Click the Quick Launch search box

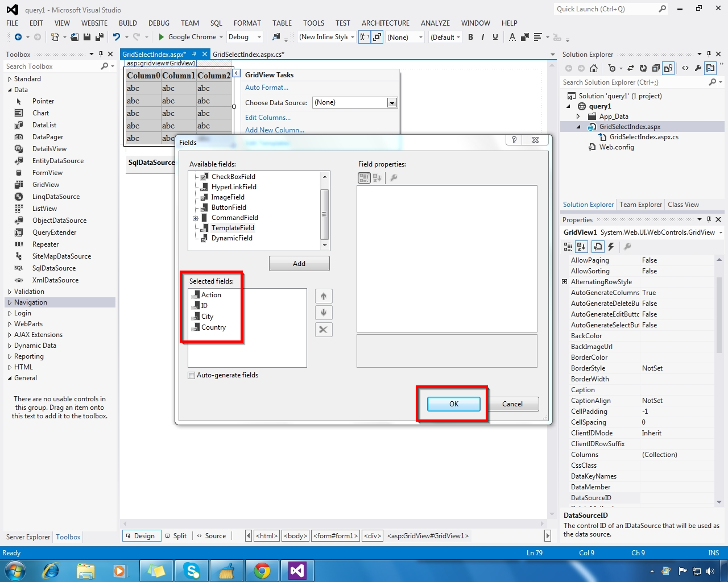(603, 9)
